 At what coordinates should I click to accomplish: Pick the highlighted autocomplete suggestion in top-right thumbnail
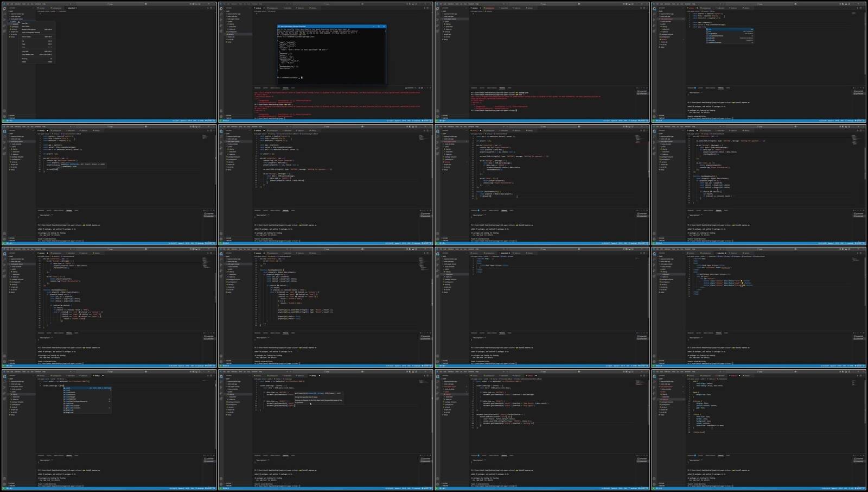click(x=730, y=29)
